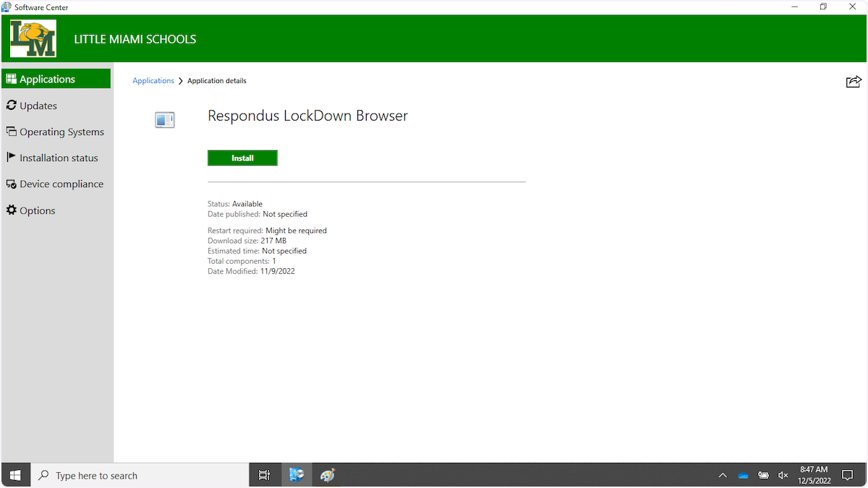Viewport: 868px width, 488px height.
Task: Click the Installation status flag icon
Action: pos(11,158)
